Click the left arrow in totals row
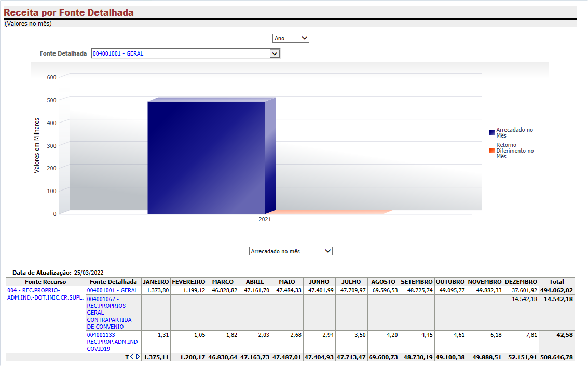The image size is (588, 366). coord(132,357)
